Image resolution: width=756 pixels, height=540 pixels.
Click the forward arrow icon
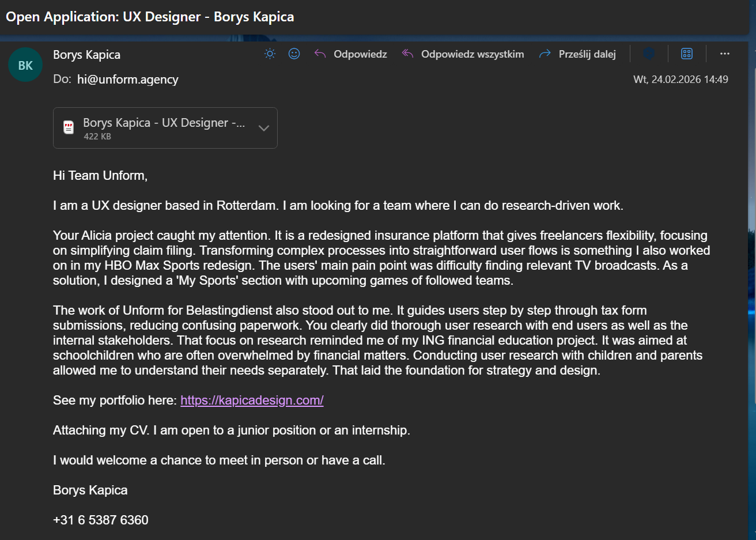545,54
